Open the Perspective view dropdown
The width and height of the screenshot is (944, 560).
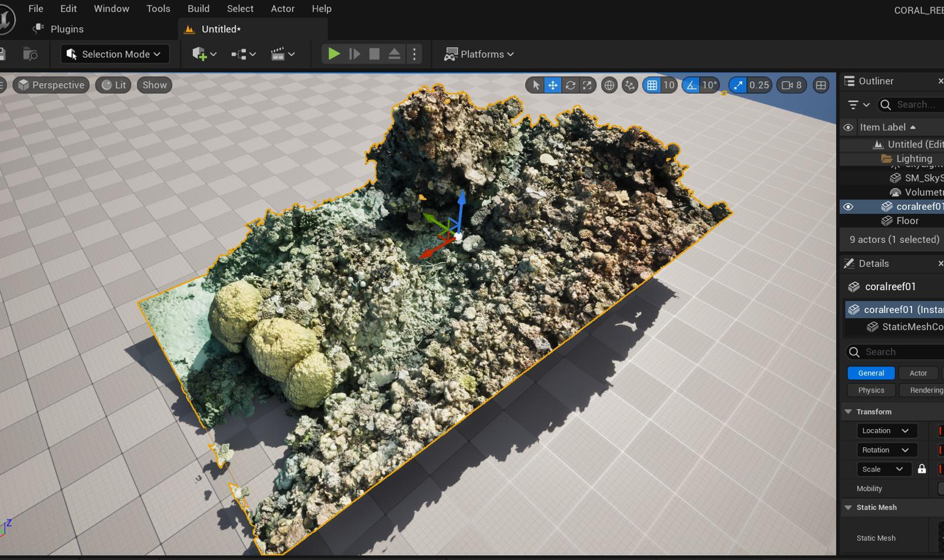click(51, 85)
